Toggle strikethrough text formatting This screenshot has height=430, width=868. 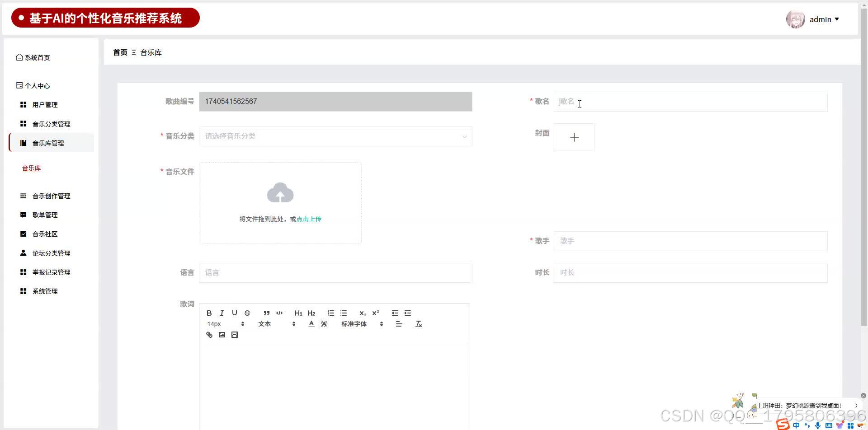tap(247, 313)
